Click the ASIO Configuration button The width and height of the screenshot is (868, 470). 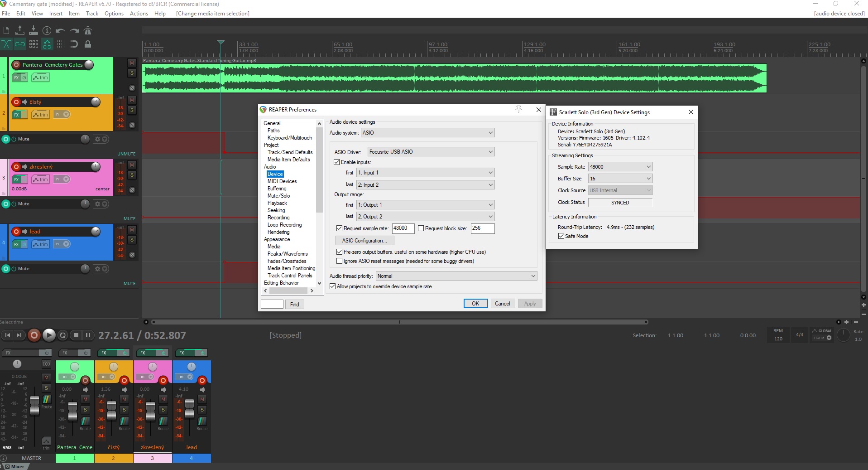pyautogui.click(x=364, y=241)
